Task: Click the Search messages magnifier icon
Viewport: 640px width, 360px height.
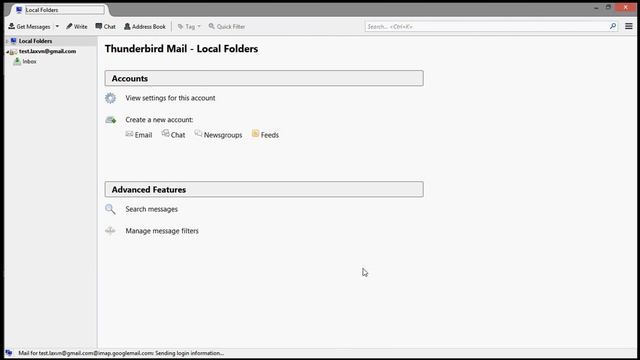Action: (110, 209)
